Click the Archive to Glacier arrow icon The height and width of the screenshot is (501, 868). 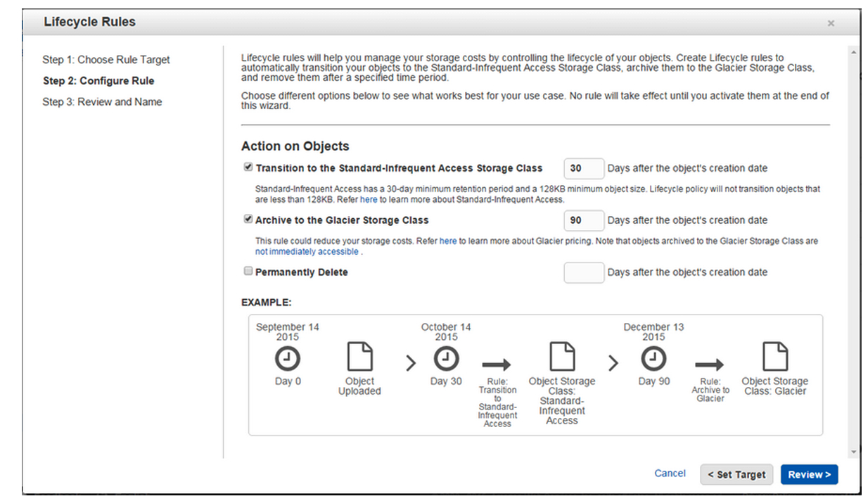709,365
